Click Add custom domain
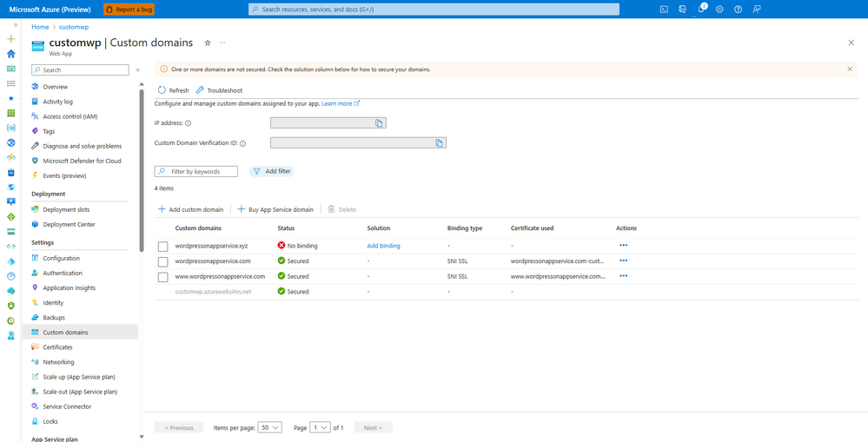 [x=191, y=209]
